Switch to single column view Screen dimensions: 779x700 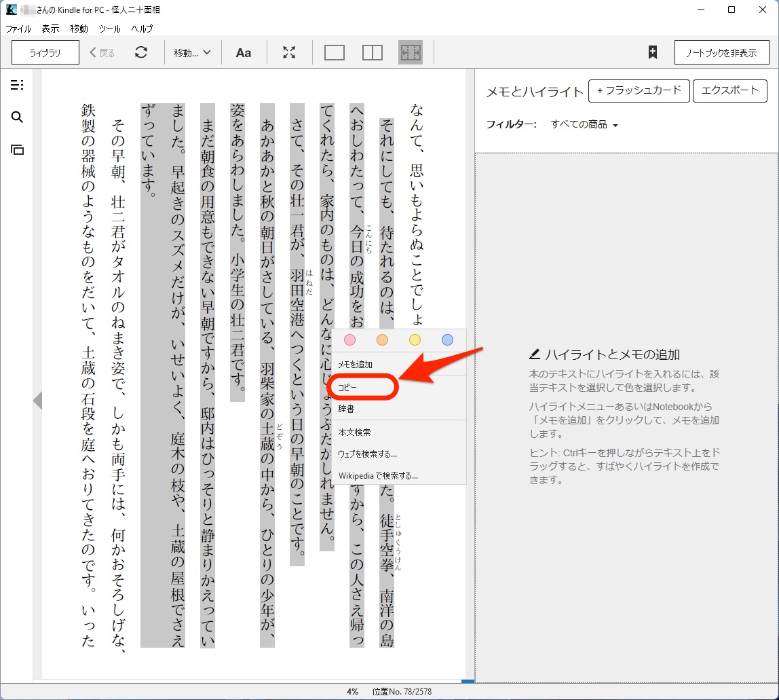(x=335, y=52)
